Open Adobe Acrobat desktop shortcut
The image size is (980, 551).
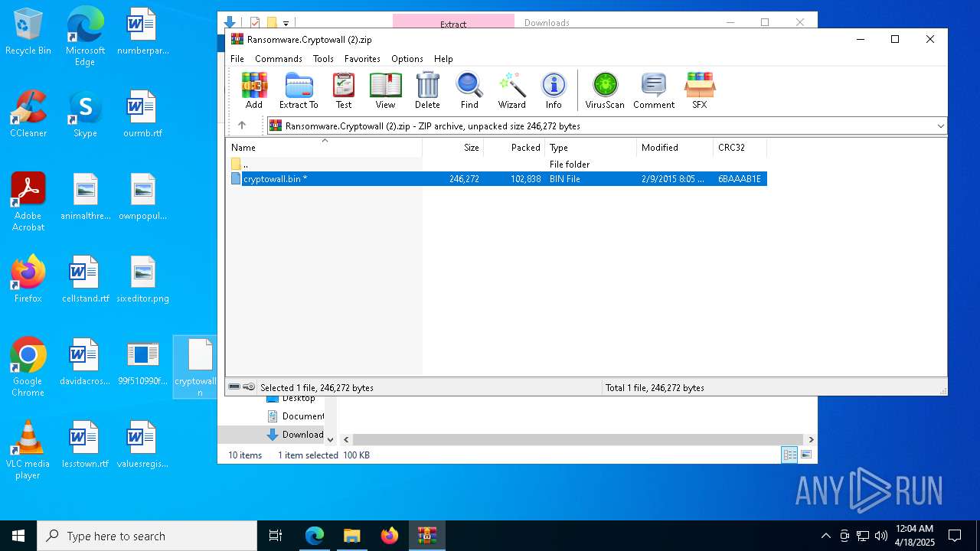pos(28,202)
